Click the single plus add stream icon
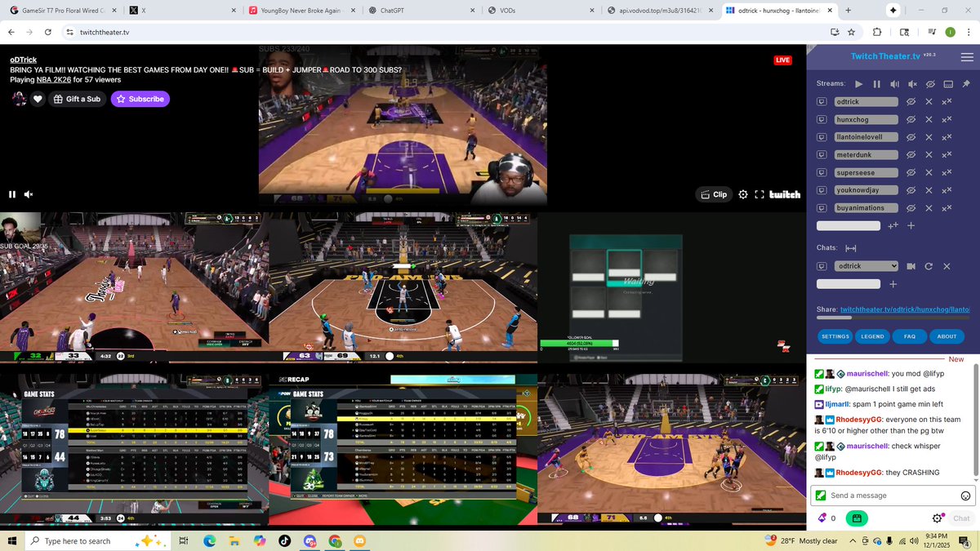Screen dimensions: 980x551 click(911, 225)
